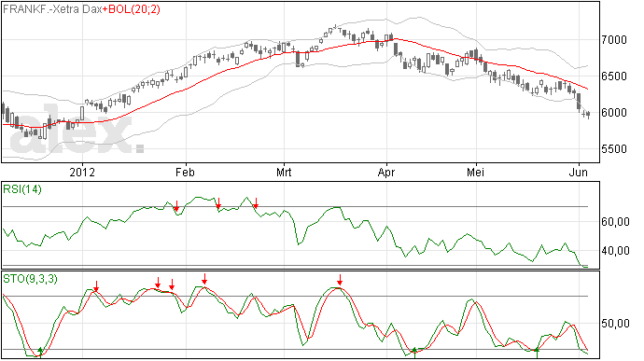Screen dimensions: 644x361
Task: Select the Mrt date axis label
Action: click(x=284, y=172)
